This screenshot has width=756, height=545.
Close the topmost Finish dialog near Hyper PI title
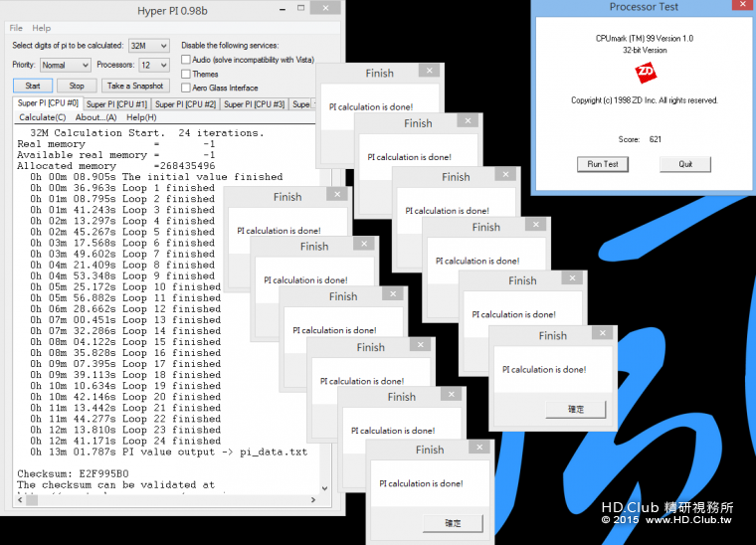click(x=429, y=71)
